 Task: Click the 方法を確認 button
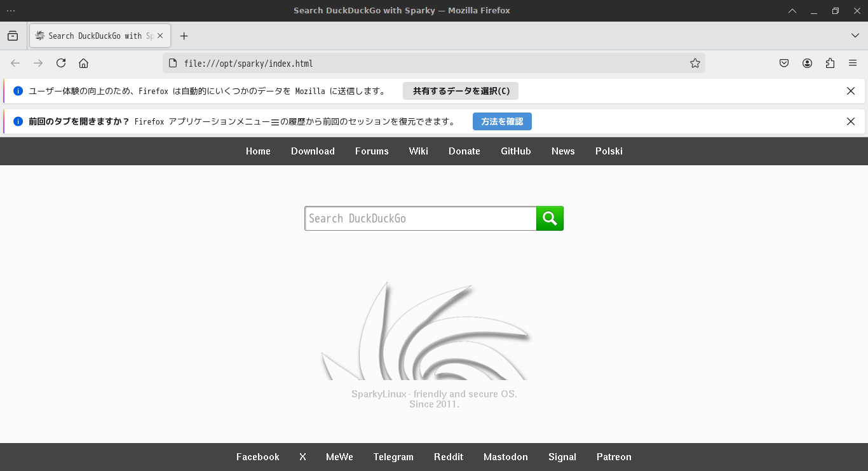(502, 121)
